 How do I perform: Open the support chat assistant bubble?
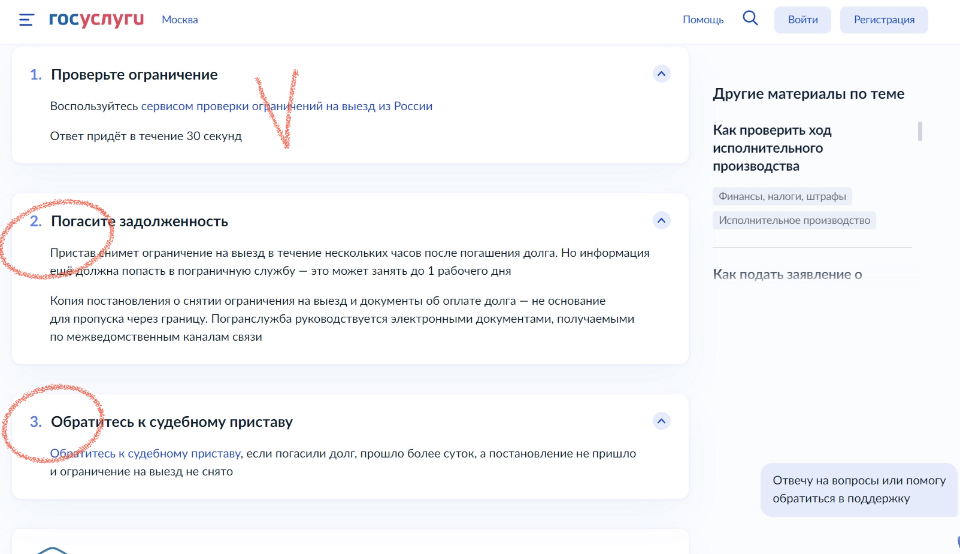tap(857, 489)
